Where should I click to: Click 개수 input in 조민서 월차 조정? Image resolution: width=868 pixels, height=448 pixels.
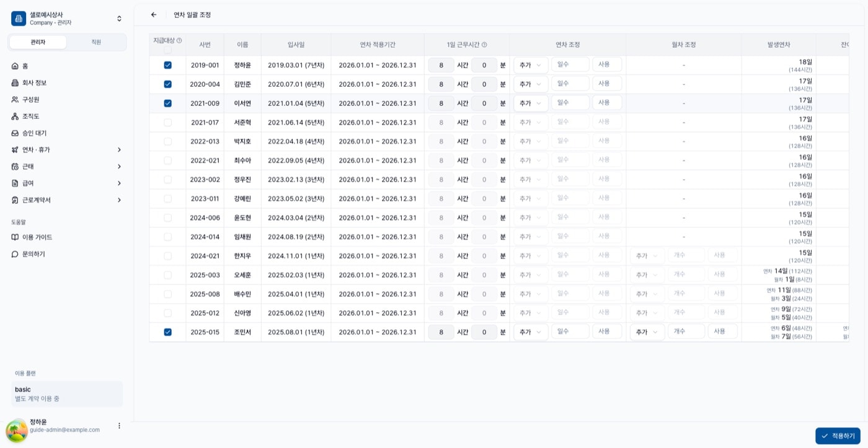[x=686, y=332]
